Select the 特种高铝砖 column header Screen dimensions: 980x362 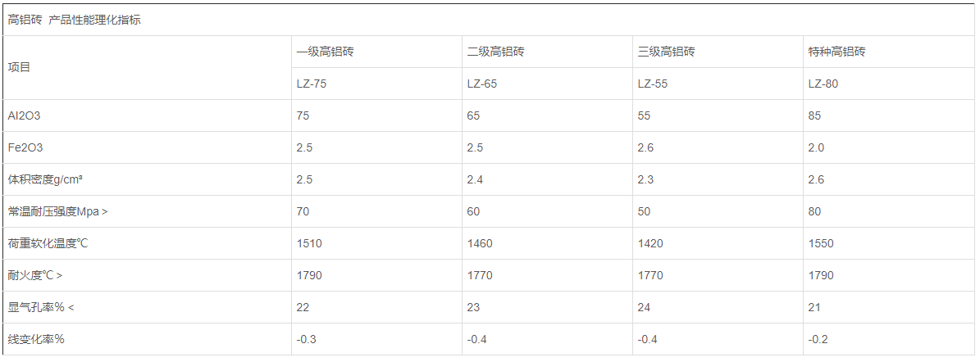[836, 52]
